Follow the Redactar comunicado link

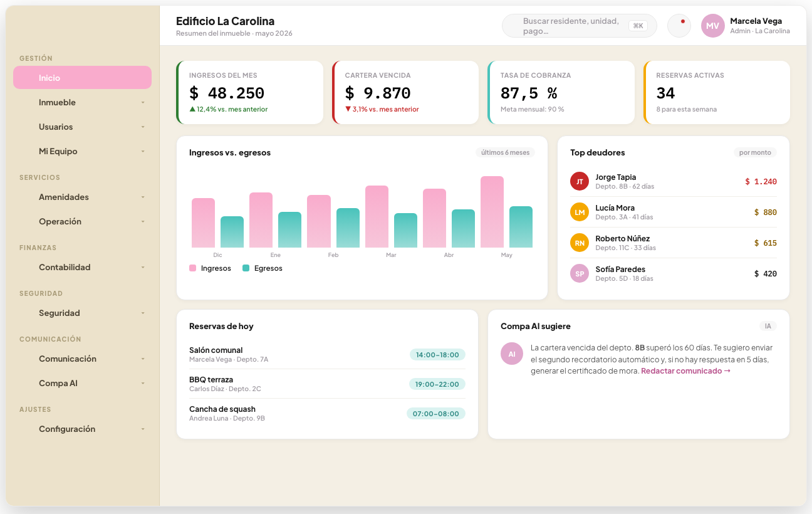tap(685, 371)
